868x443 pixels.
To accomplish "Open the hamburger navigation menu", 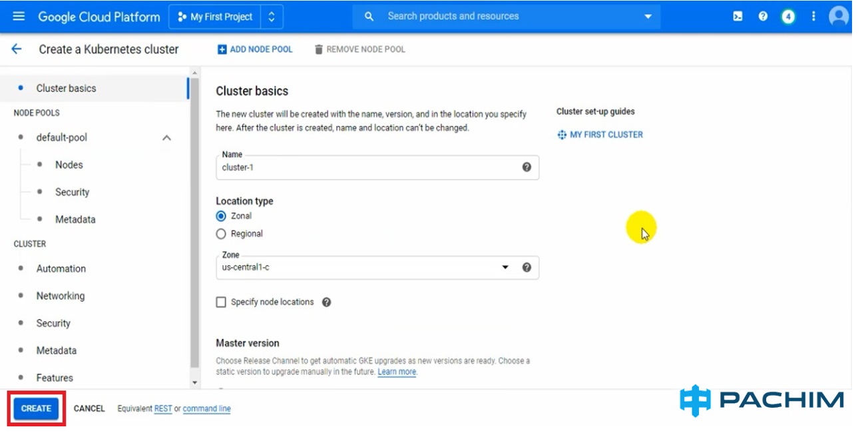I will 19,16.
